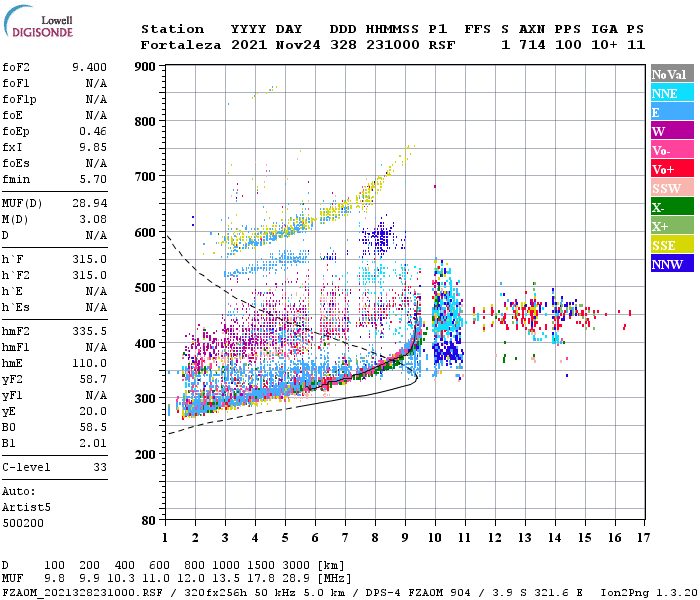Click the FZAOM_2021328231000.RSF file name
The width and height of the screenshot is (700, 600).
coord(82,593)
